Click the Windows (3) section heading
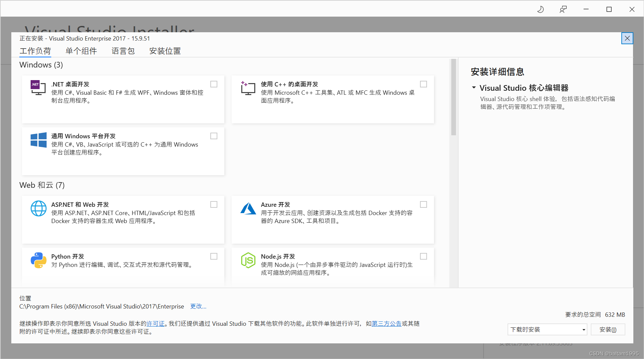The image size is (644, 359). [x=41, y=65]
